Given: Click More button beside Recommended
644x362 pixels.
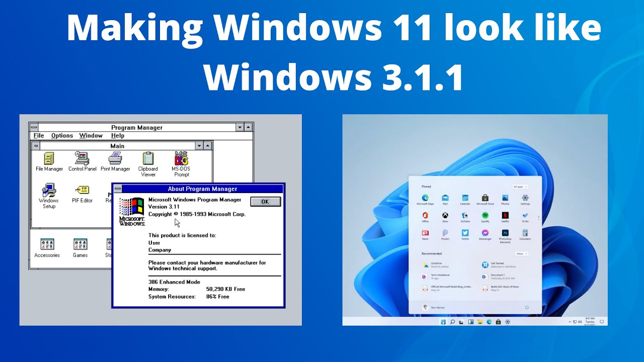Looking at the screenshot, I should point(521,254).
